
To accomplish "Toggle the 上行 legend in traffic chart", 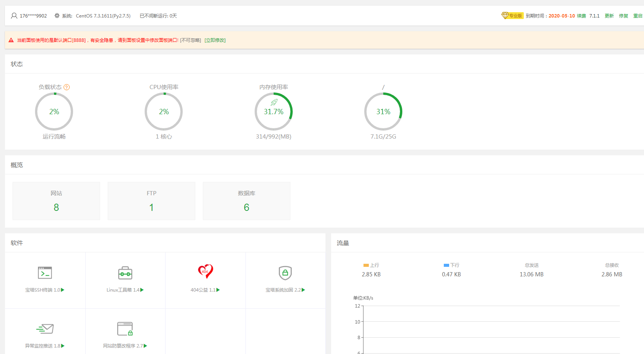I will (x=371, y=265).
